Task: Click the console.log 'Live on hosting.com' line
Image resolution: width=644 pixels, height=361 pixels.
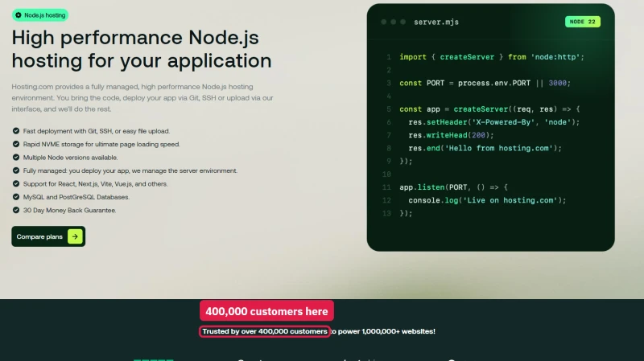Action: point(487,201)
